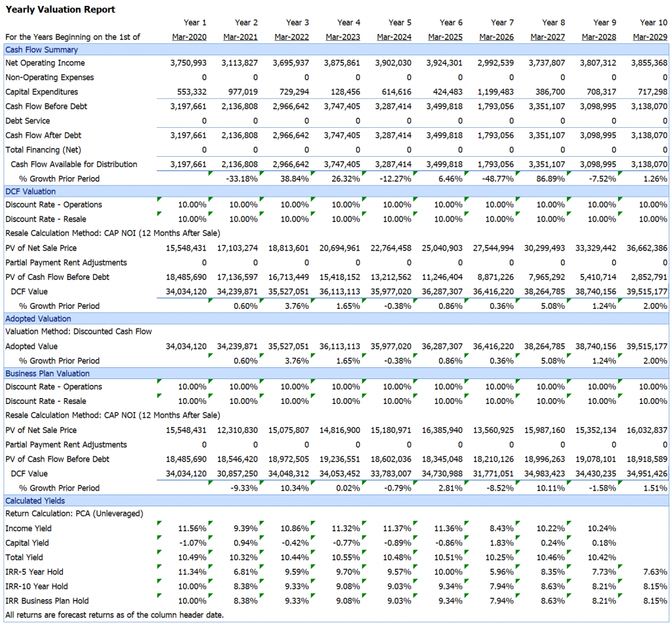The width and height of the screenshot is (672, 625).
Task: Click PV of Net Sale Price 22,764,458 in Year 5
Action: (391, 248)
